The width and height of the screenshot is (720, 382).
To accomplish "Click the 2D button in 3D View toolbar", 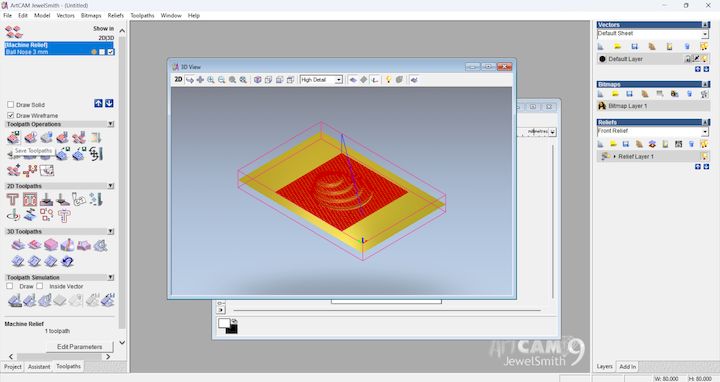I will pyautogui.click(x=178, y=79).
